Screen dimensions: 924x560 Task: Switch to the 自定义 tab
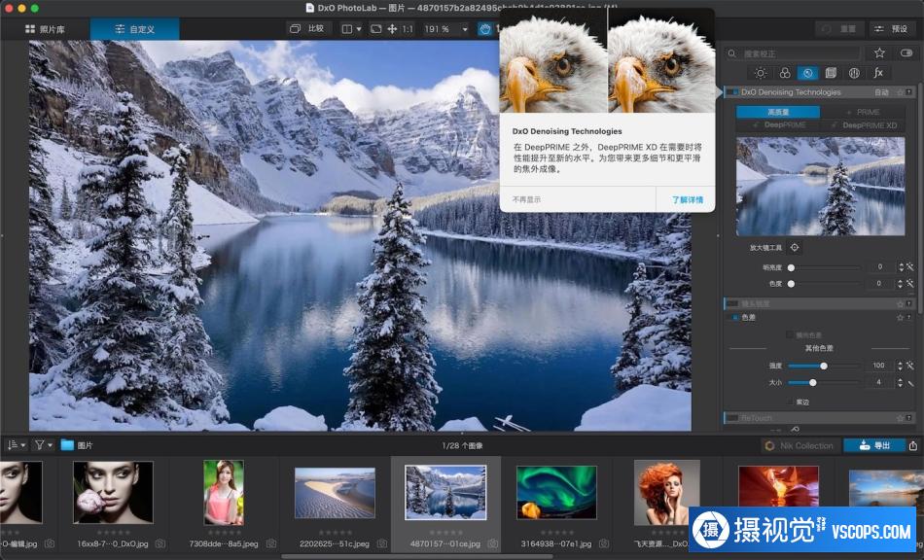(x=134, y=29)
